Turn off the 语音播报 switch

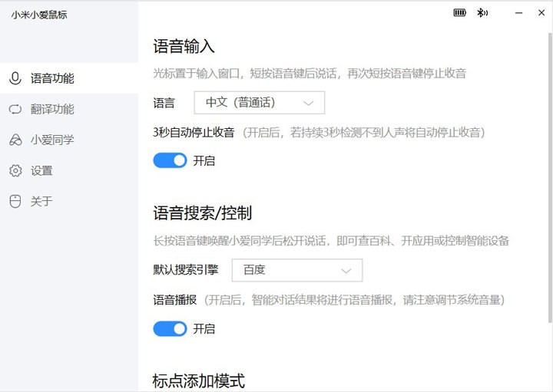(x=170, y=328)
